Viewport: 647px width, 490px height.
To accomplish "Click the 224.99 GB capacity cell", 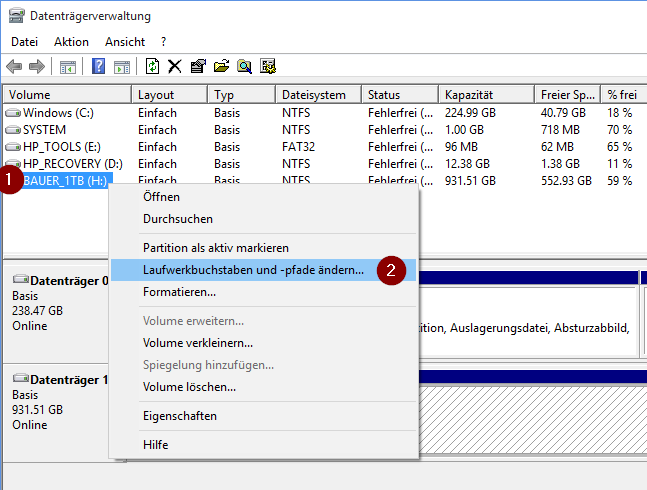I will 470,113.
